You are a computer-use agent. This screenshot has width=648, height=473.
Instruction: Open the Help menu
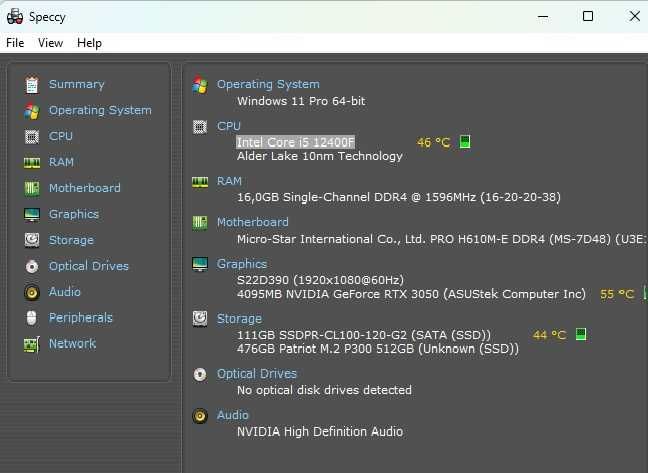tap(89, 43)
